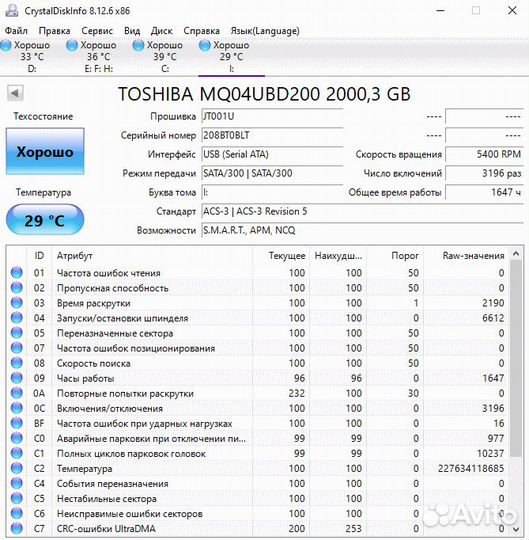Click status icon for CRC-ошибки UltraDMA
Viewport: 529px width, 540px height.
click(17, 528)
